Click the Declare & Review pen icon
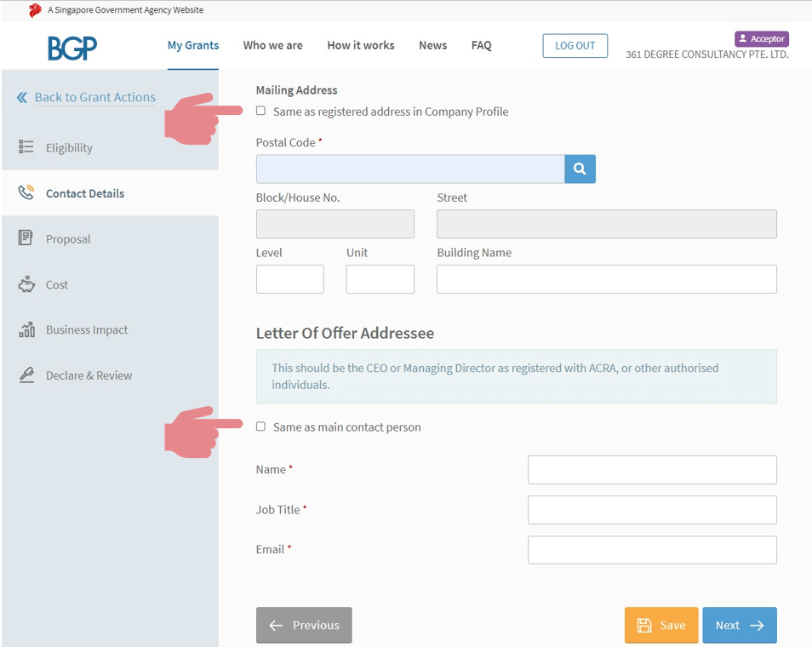This screenshot has width=812, height=647. [26, 375]
